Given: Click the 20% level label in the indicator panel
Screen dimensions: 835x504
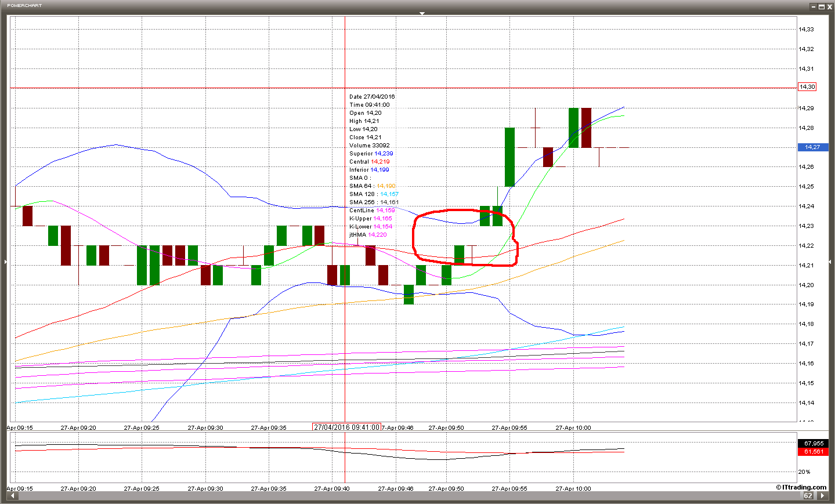Looking at the screenshot, I should coord(804,472).
